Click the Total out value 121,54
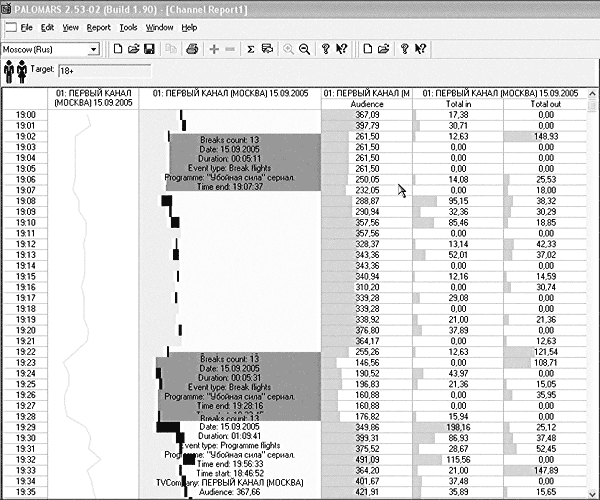 [546, 352]
